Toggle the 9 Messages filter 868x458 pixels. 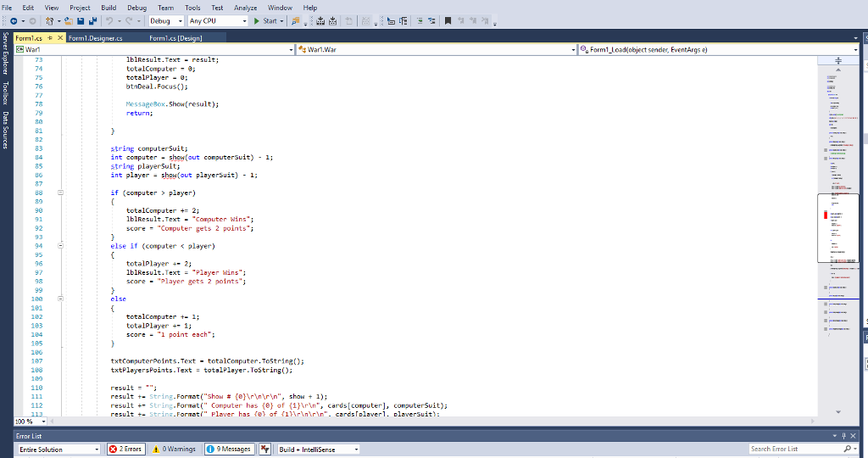(x=229, y=450)
